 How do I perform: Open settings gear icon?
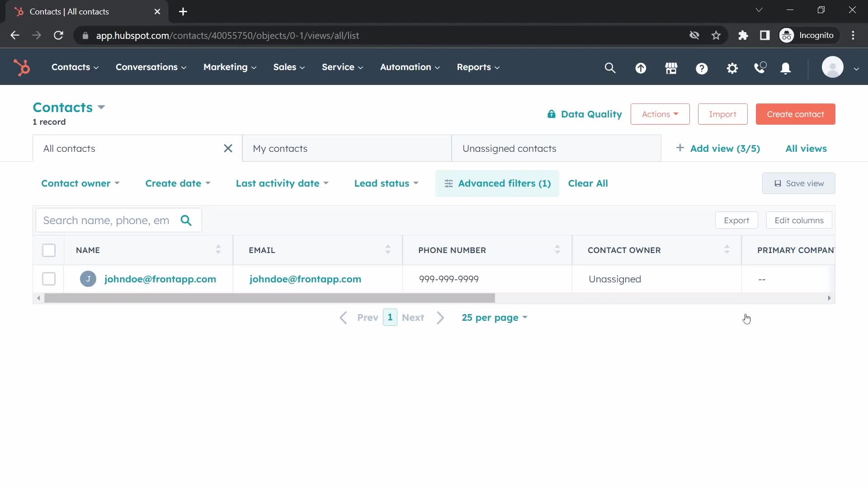(x=732, y=68)
